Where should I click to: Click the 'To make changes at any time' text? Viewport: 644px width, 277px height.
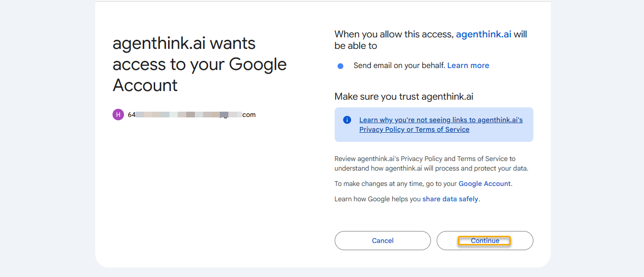(x=395, y=184)
